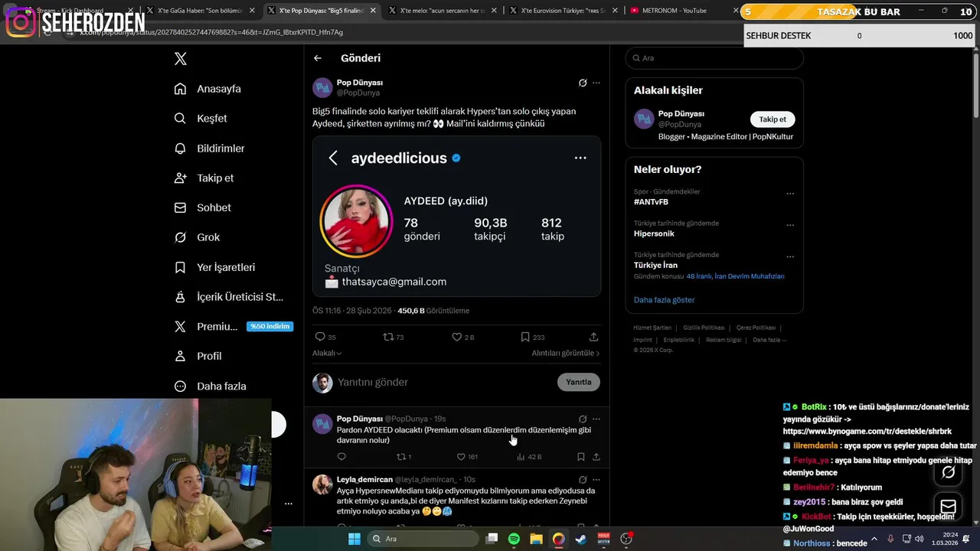Close the Pop Dünyası browser tab
This screenshot has width=980, height=551.
[374, 11]
